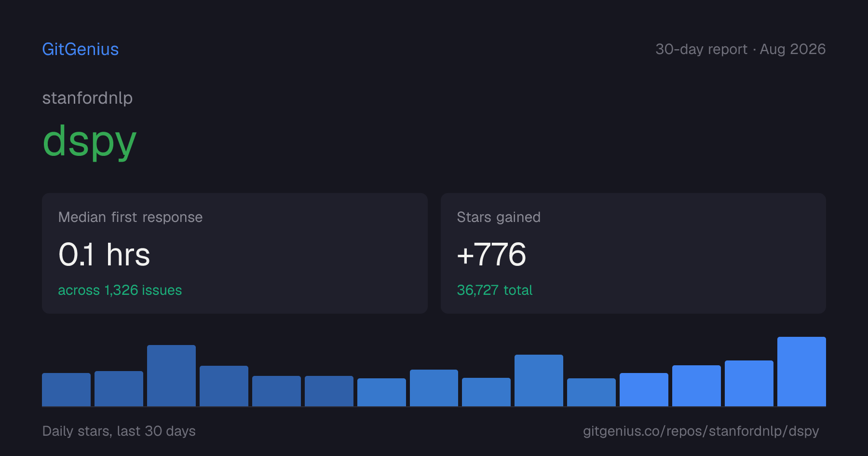The image size is (868, 456).
Task: Click the tallest bar at chart's end
Action: 801,372
